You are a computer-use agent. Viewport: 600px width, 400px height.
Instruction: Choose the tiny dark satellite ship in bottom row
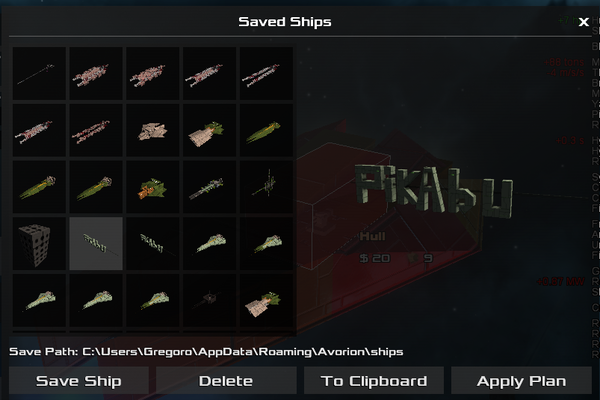pyautogui.click(x=209, y=300)
